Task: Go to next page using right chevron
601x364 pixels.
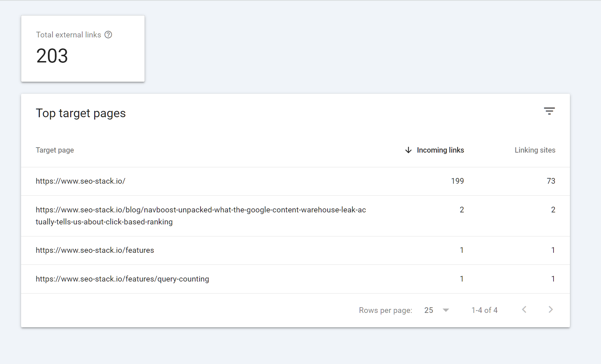Action: (551, 310)
